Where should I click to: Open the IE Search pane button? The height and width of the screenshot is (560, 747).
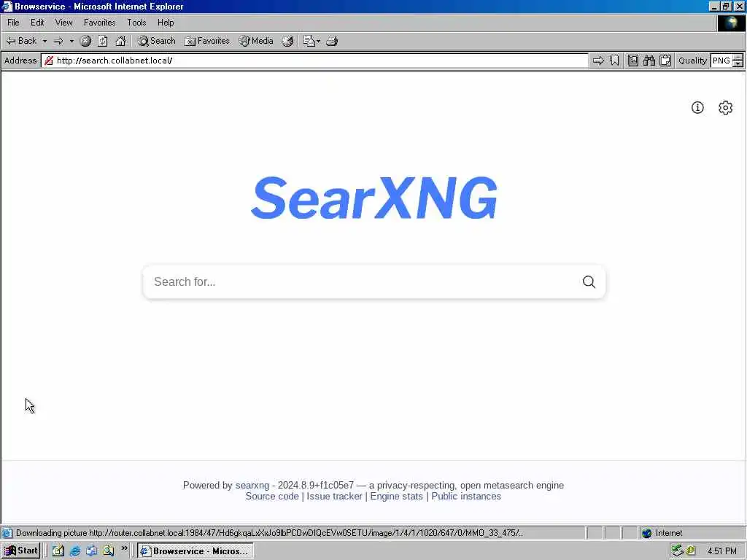point(157,41)
